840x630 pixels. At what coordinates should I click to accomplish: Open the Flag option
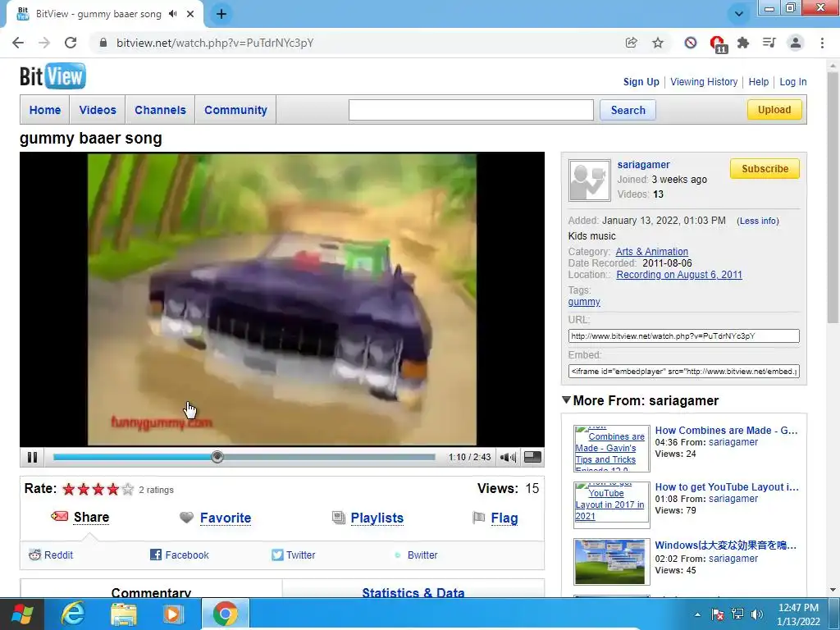click(x=504, y=518)
